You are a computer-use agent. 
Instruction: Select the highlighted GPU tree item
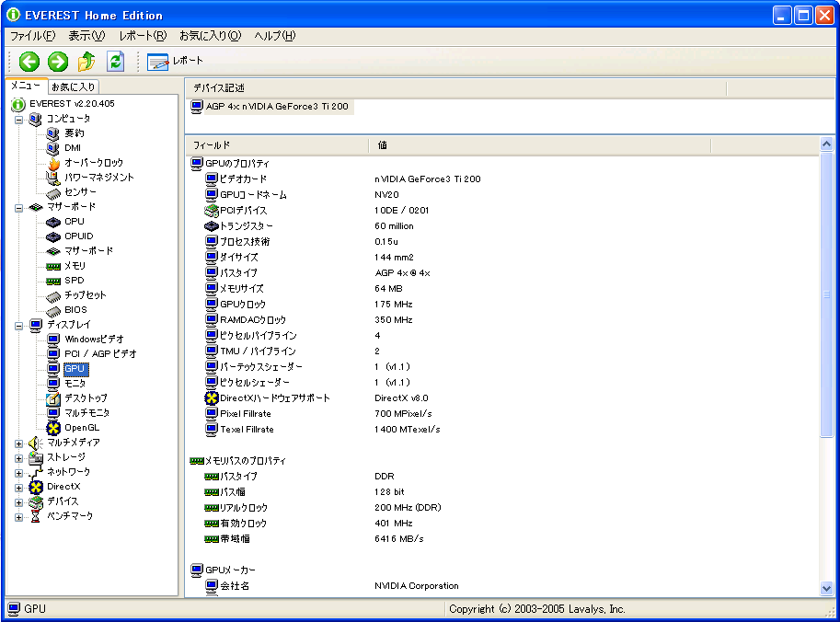coord(75,369)
